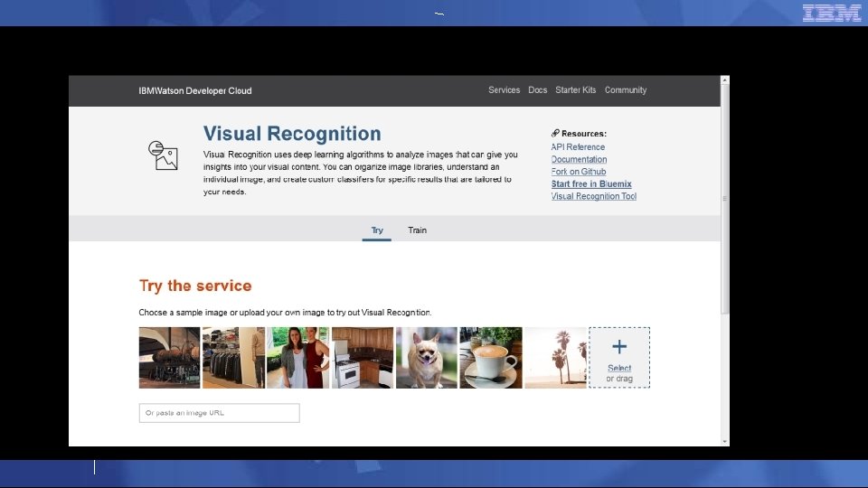This screenshot has width=868, height=488.
Task: Select the steam engine sample image
Action: click(x=169, y=358)
